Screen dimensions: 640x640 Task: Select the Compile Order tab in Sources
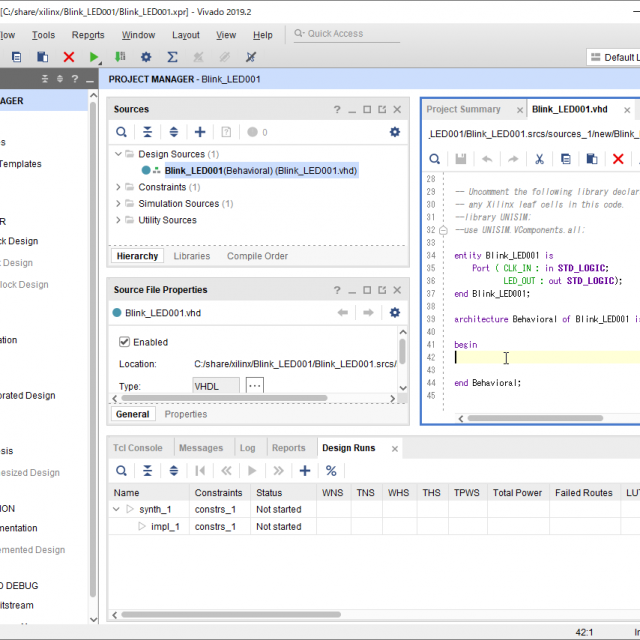257,256
